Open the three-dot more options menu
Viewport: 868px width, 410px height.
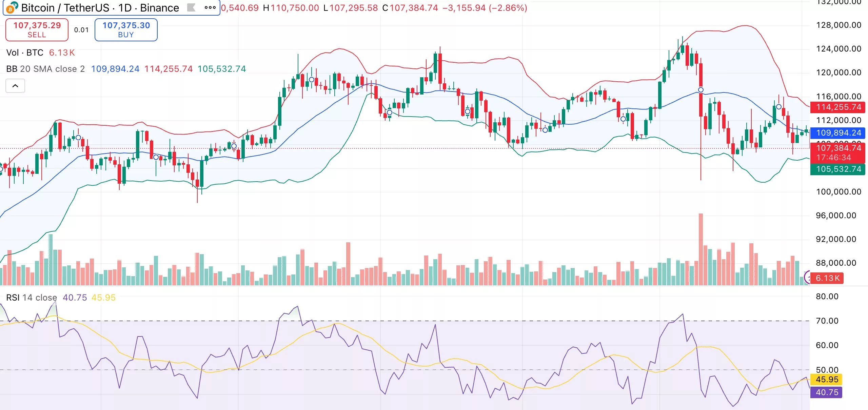pyautogui.click(x=210, y=7)
